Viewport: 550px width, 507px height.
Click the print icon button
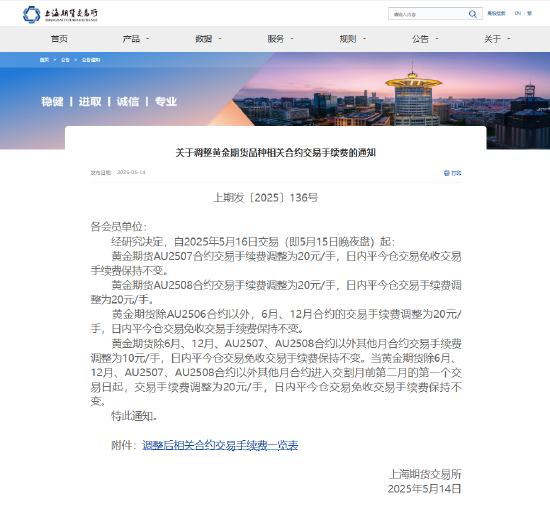pyautogui.click(x=452, y=173)
